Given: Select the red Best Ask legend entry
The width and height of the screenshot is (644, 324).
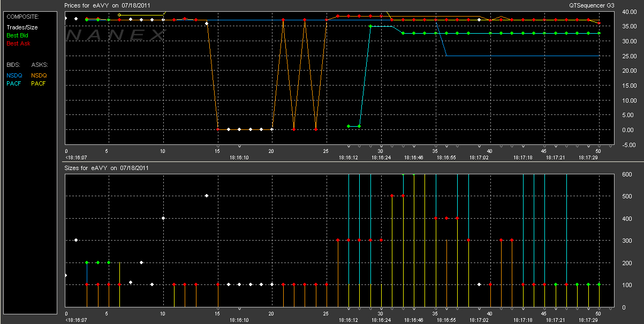Looking at the screenshot, I should point(18,43).
